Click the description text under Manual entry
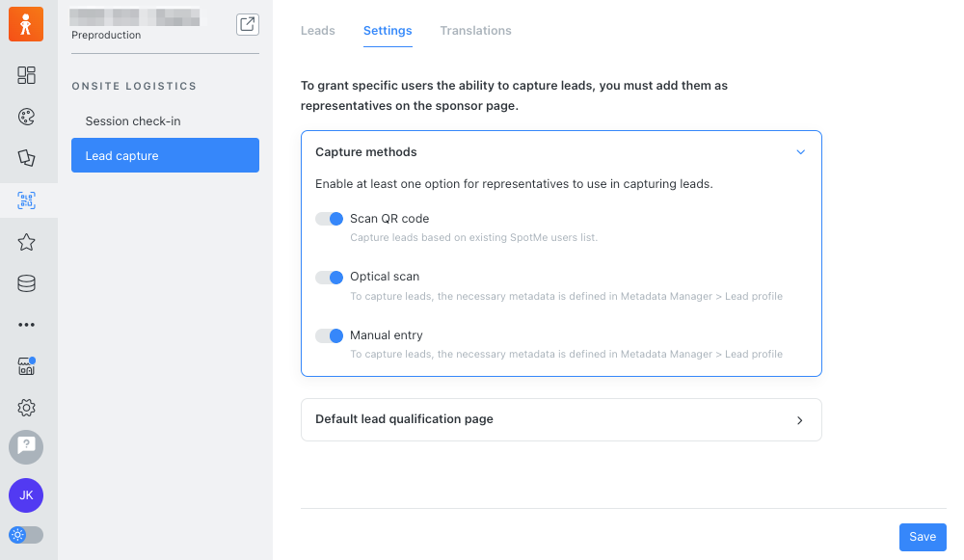This screenshot has width=964, height=560. pyautogui.click(x=566, y=354)
